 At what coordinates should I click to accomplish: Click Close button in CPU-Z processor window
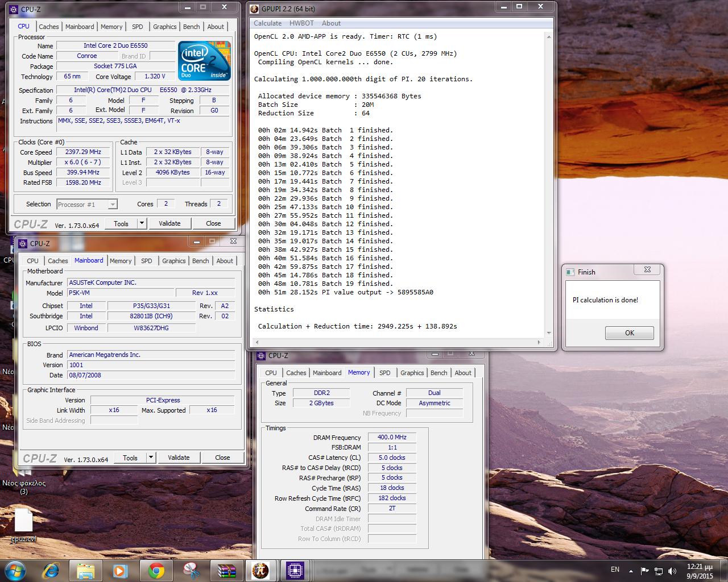tap(213, 223)
